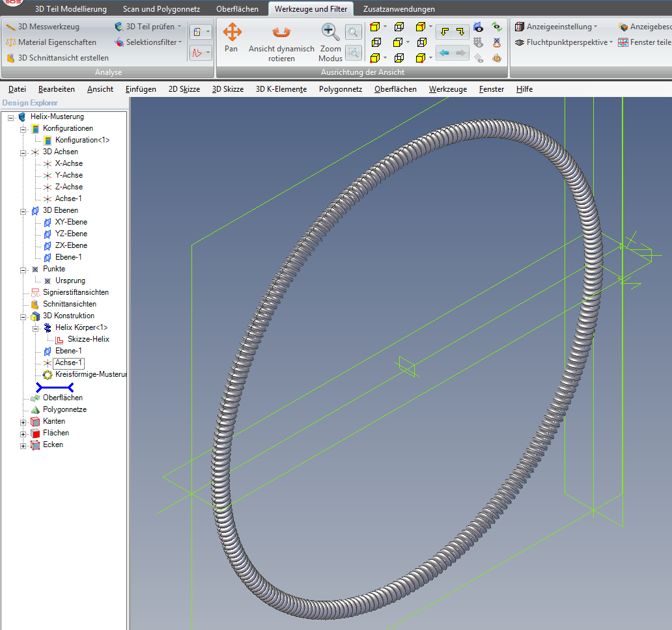Click 3D Schnittansicht erstellen button

[58, 58]
